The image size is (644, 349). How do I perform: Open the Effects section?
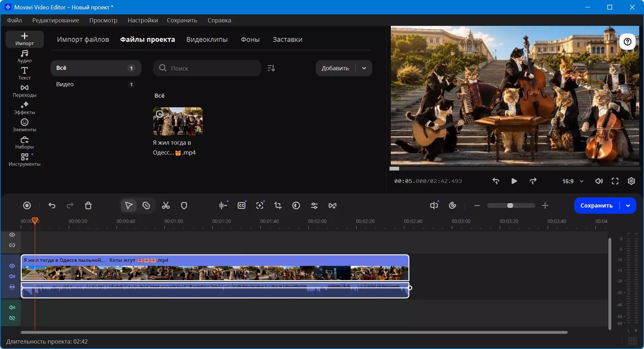point(24,108)
